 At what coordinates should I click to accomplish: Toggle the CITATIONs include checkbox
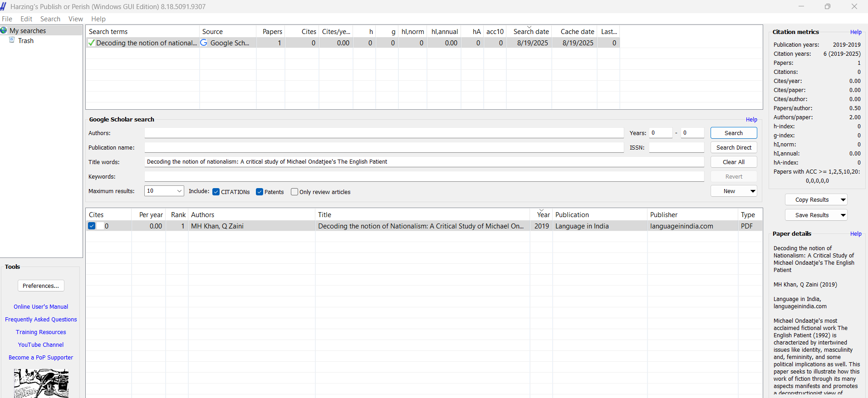pyautogui.click(x=216, y=192)
